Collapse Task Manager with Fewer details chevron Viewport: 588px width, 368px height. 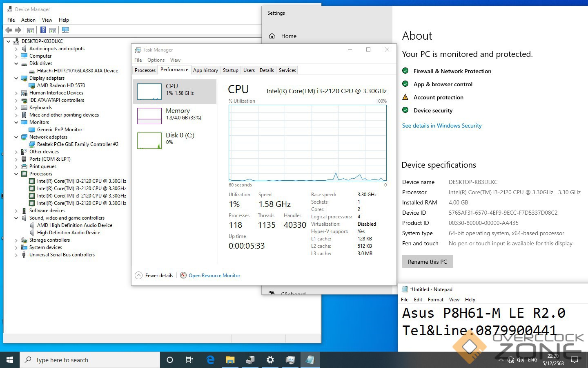coord(139,276)
